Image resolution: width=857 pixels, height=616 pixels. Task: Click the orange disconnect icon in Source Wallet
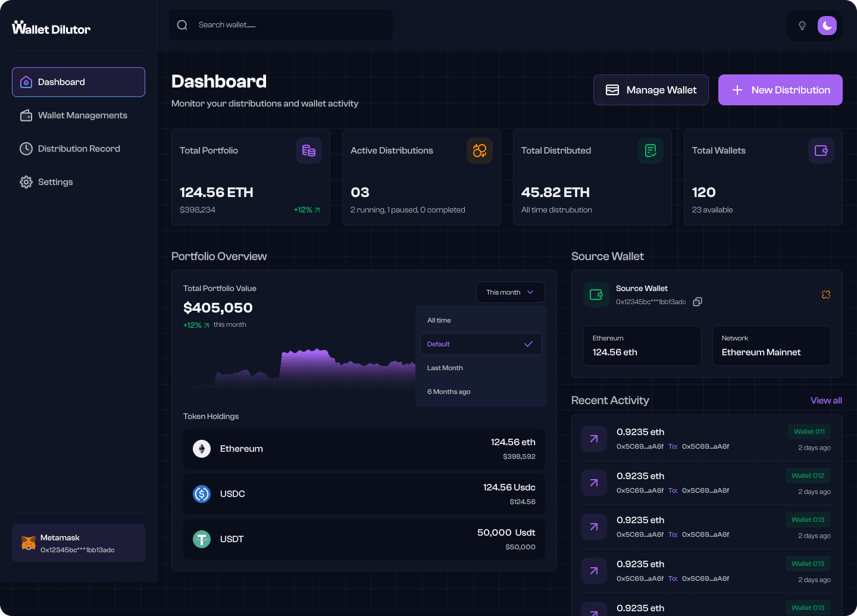point(825,295)
